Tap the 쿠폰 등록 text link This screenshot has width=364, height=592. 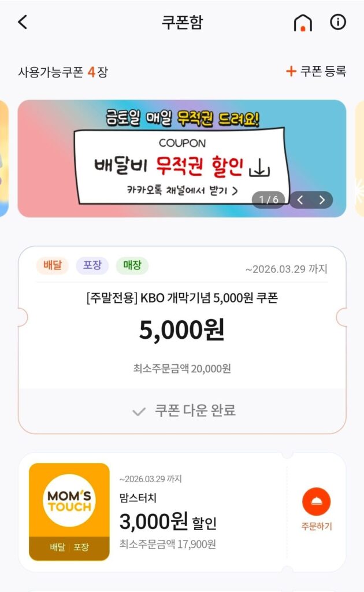[323, 71]
